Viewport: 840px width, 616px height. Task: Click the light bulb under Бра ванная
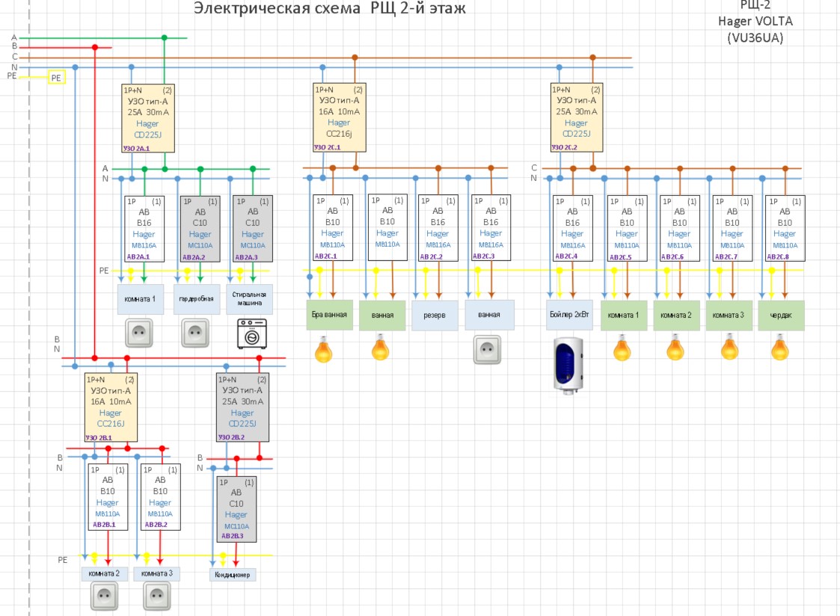323,349
